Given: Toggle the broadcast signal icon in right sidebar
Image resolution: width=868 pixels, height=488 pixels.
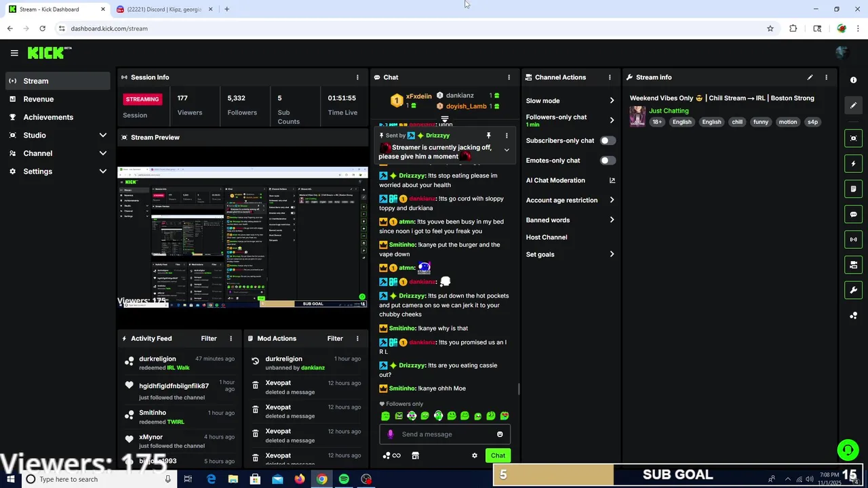Looking at the screenshot, I should 853,239.
